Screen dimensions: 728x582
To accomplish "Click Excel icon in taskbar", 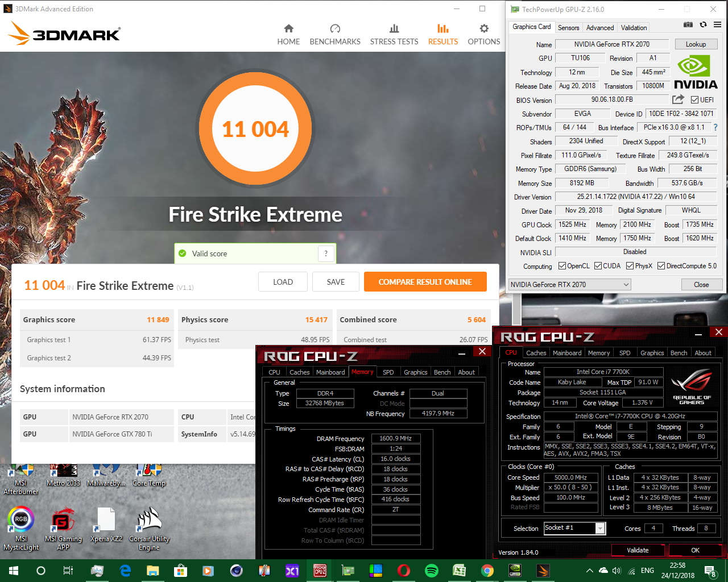I will point(460,571).
